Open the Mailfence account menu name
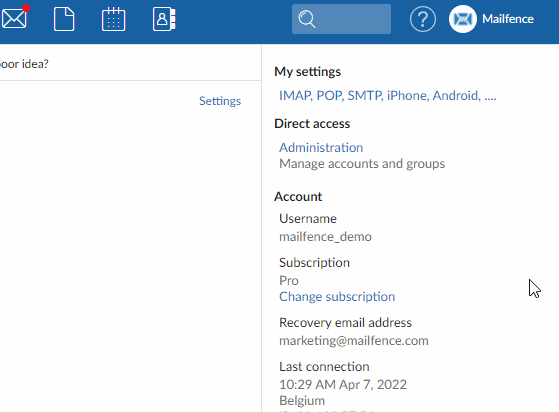Screen dimensions: 559x412 click(x=508, y=19)
